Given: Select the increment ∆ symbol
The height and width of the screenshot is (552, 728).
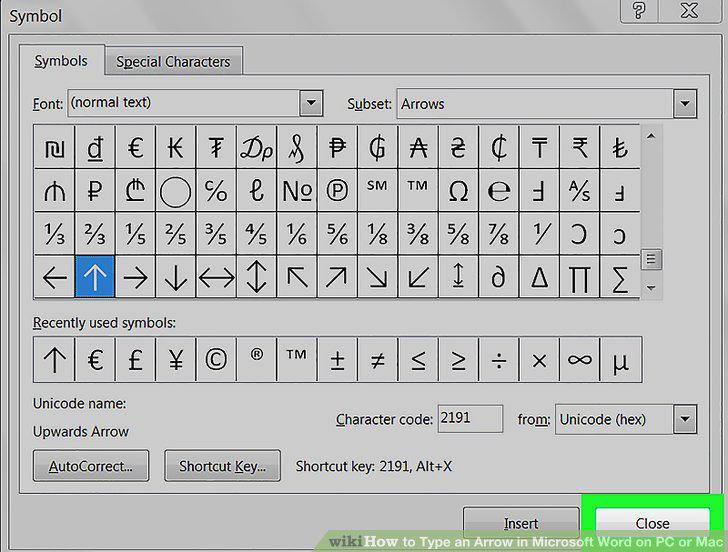Looking at the screenshot, I should (x=539, y=277).
